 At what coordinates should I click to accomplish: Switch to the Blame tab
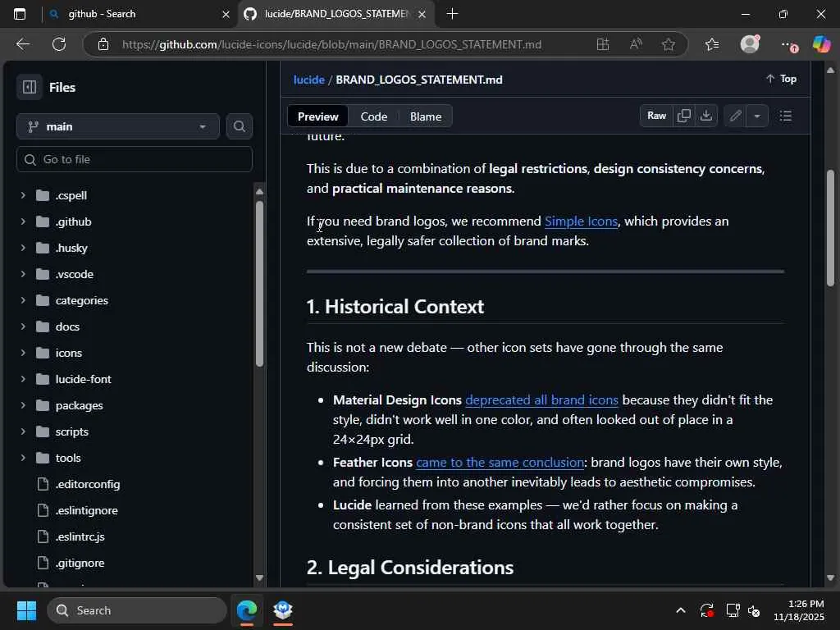pyautogui.click(x=426, y=116)
